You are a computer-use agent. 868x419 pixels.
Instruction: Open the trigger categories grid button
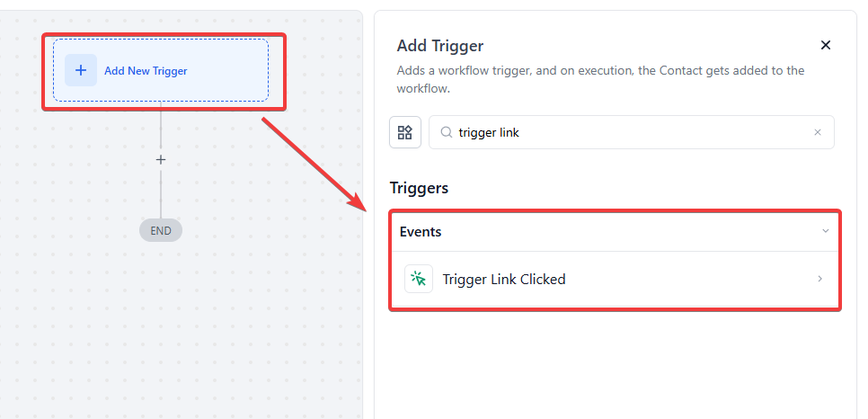(x=405, y=132)
